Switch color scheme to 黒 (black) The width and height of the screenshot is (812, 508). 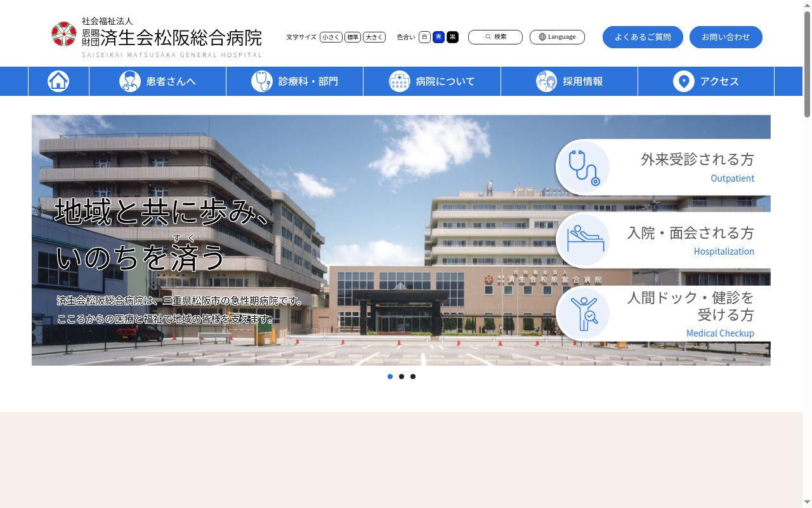[x=452, y=37]
